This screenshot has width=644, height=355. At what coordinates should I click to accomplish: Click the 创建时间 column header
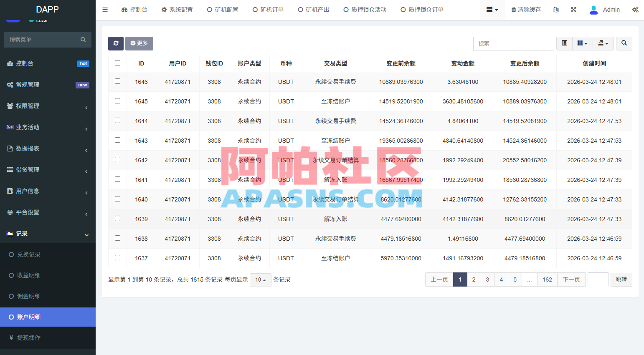(x=594, y=63)
